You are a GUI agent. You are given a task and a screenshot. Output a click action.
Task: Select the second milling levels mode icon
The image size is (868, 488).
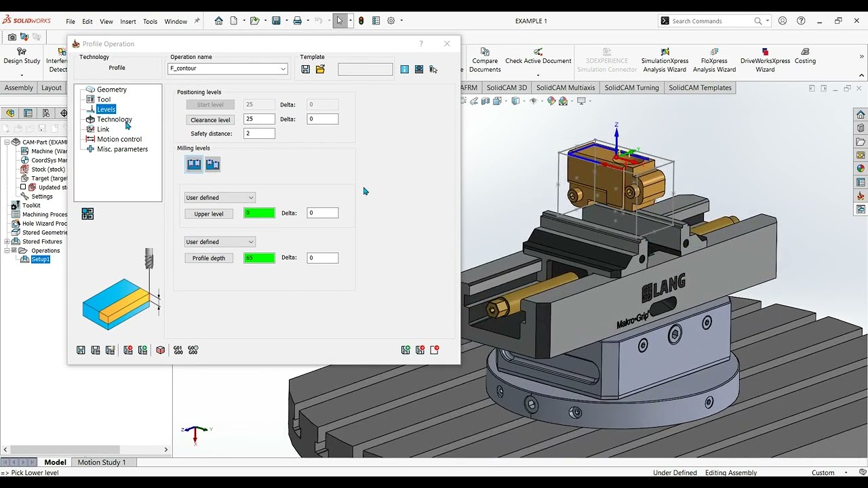(212, 164)
